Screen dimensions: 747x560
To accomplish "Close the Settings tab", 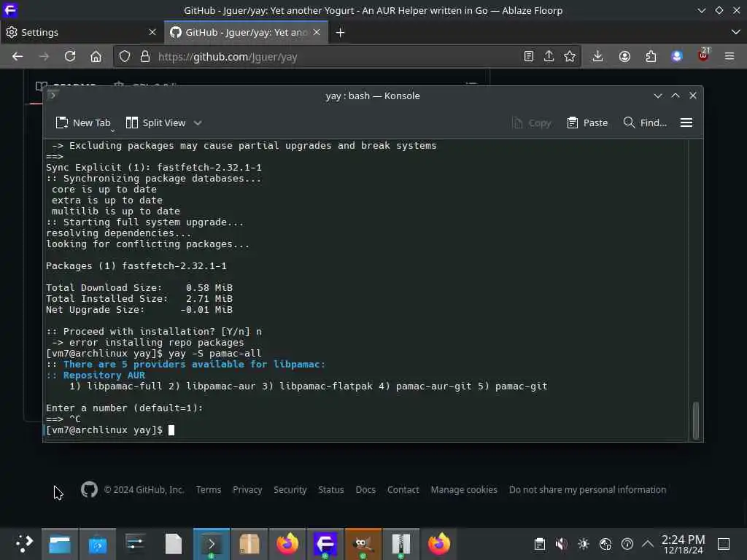I will [152, 32].
